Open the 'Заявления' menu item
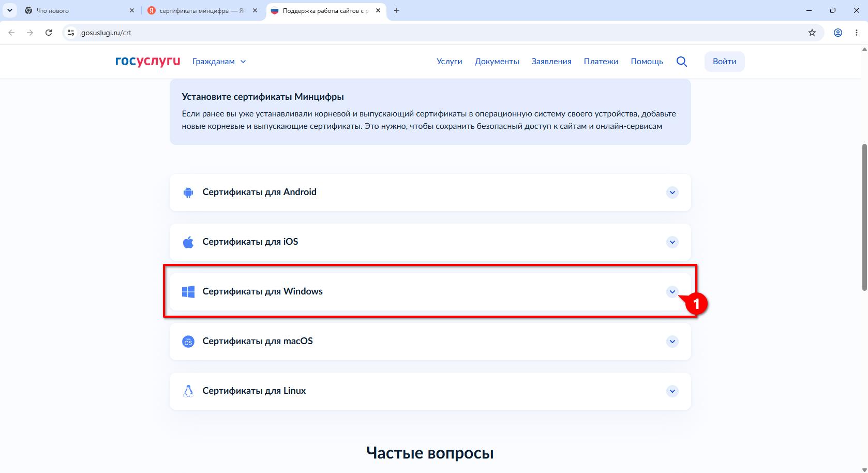Image resolution: width=868 pixels, height=473 pixels. point(551,61)
